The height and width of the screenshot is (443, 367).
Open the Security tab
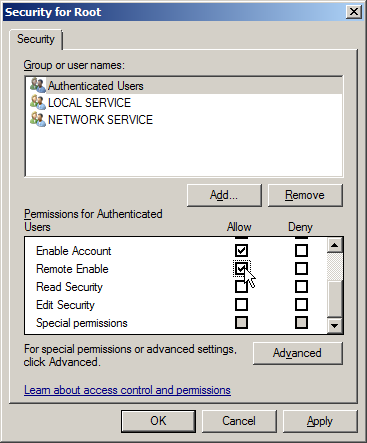[36, 39]
